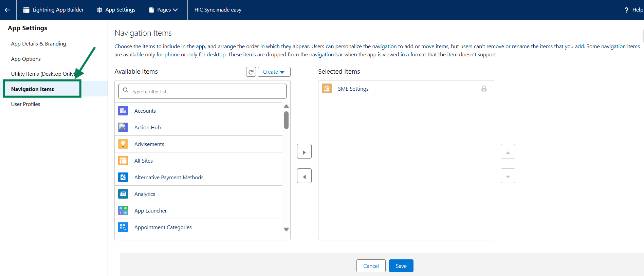Image resolution: width=644 pixels, height=276 pixels.
Task: Click the available items scrollbar thumb
Action: click(x=286, y=120)
